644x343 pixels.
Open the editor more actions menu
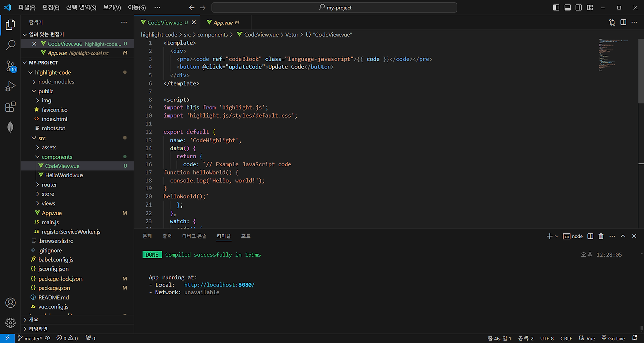tap(634, 22)
